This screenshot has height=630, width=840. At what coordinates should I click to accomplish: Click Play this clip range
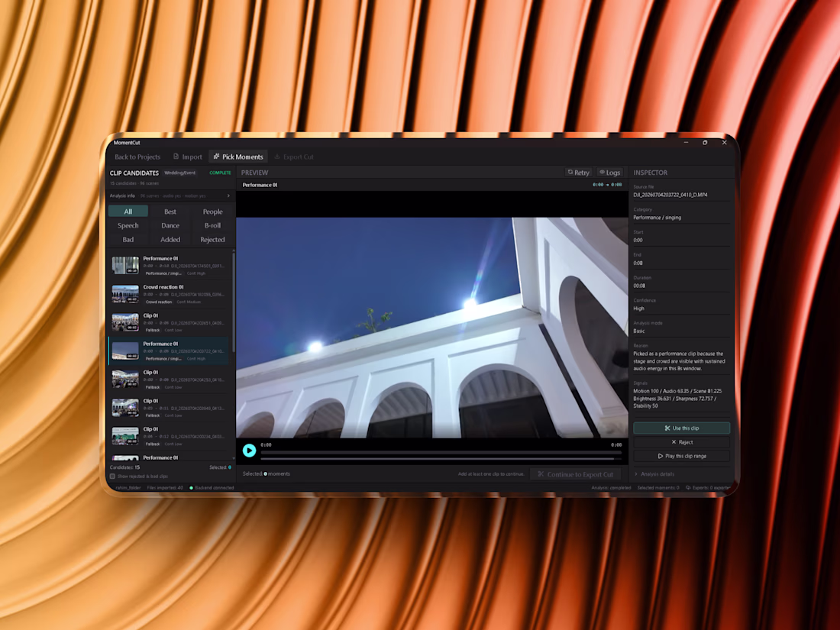tap(681, 456)
